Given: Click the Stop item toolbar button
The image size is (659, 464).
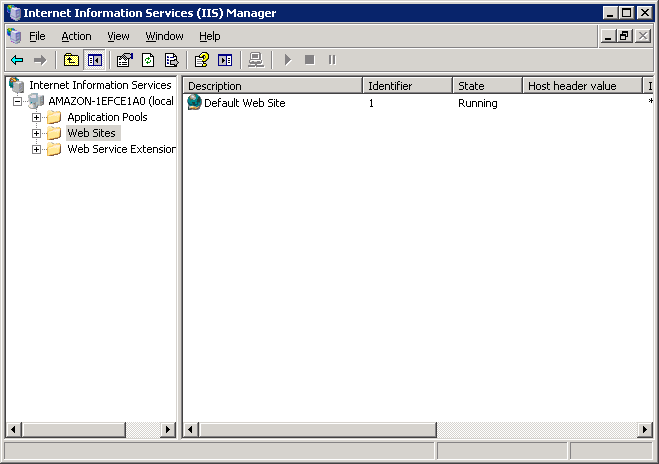Looking at the screenshot, I should coord(310,60).
